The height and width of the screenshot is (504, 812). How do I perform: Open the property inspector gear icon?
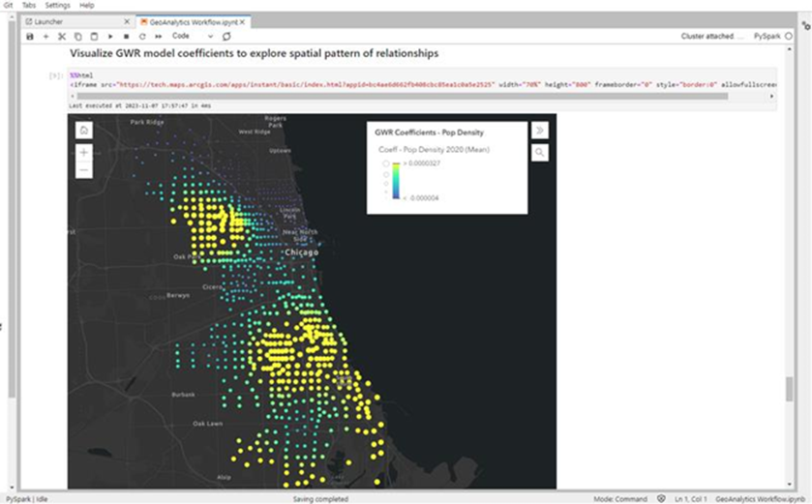coord(806,25)
